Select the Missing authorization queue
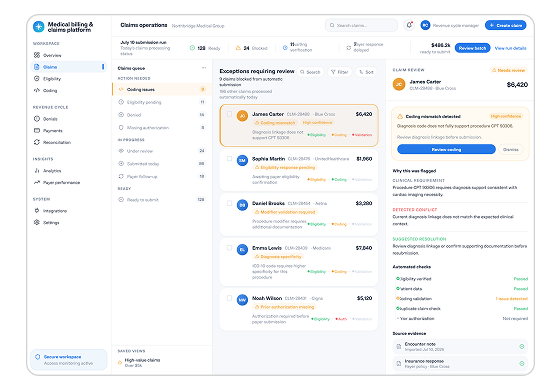The height and width of the screenshot is (390, 560). 162,128
